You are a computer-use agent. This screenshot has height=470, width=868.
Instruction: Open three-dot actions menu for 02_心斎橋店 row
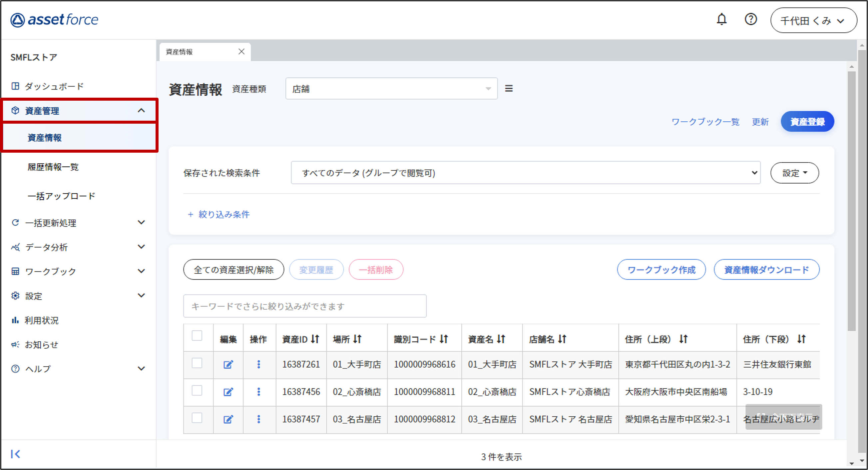point(258,392)
